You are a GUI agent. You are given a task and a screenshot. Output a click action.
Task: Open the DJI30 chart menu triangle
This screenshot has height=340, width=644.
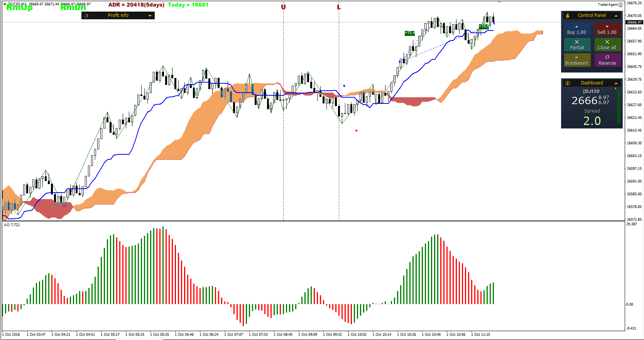tap(5, 4)
